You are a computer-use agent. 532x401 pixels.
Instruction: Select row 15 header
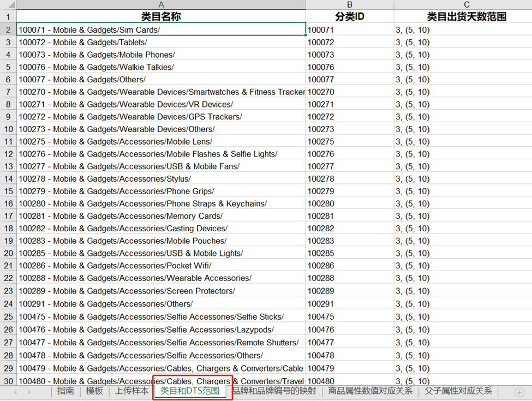coord(8,191)
